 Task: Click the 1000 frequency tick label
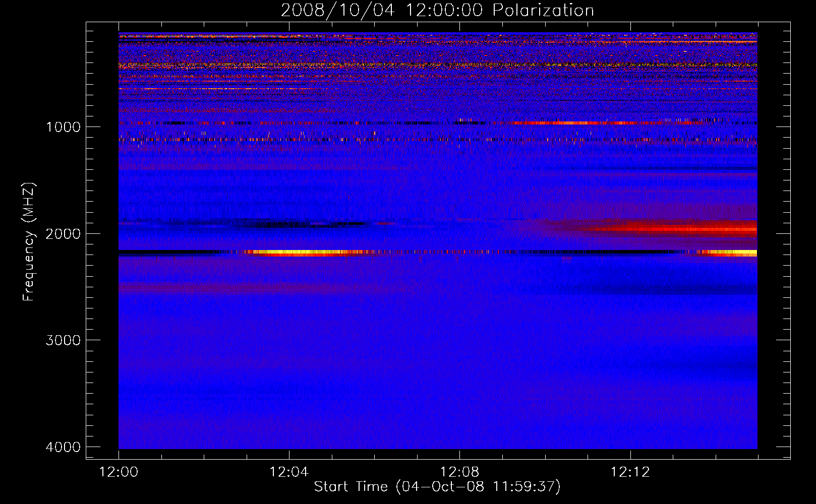[63, 127]
